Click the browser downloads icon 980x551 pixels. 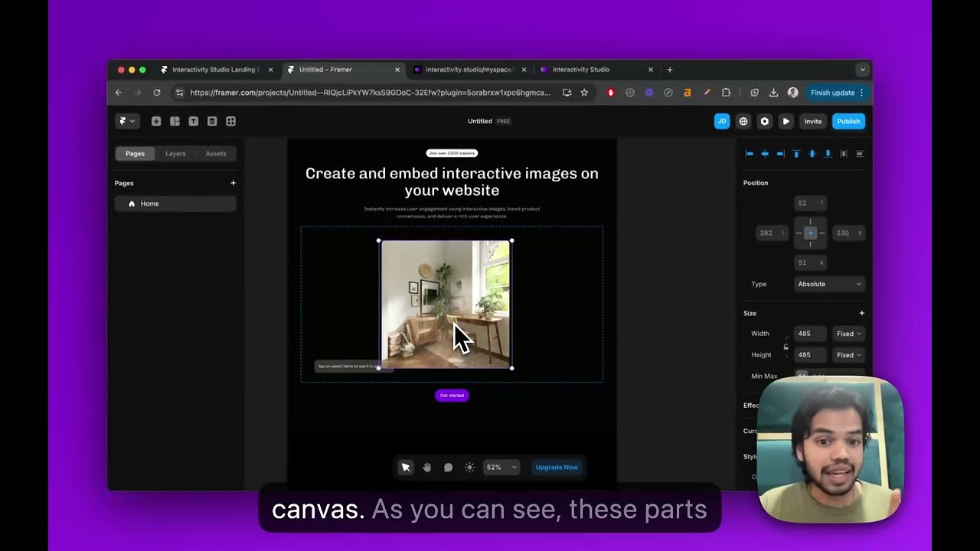click(x=773, y=93)
